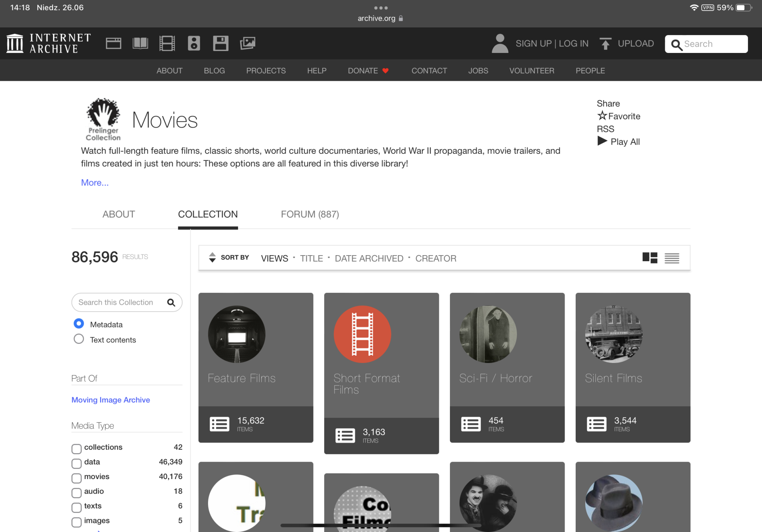Screen dimensions: 762x532
Task: Open PEOPLE in the top navigation
Action: (590, 71)
